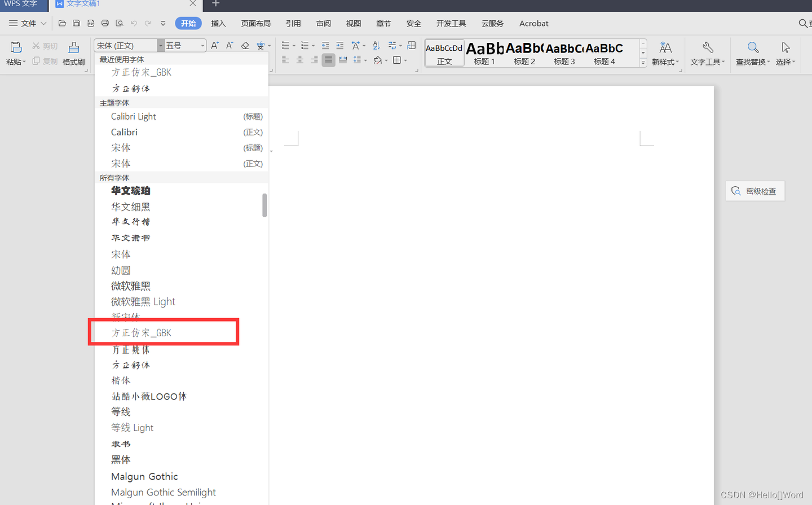Screen dimensions: 812x505
Task: Click the shading paint bucket icon
Action: click(378, 60)
